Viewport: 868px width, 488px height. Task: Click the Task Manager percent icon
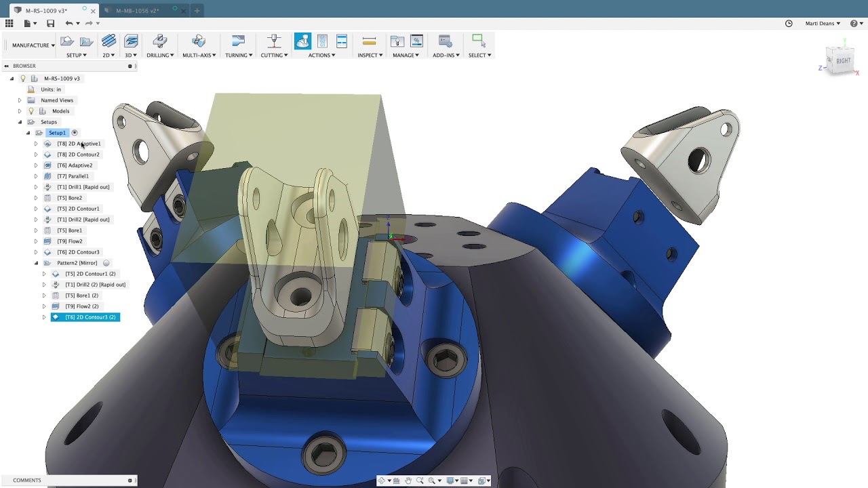pyautogui.click(x=416, y=41)
